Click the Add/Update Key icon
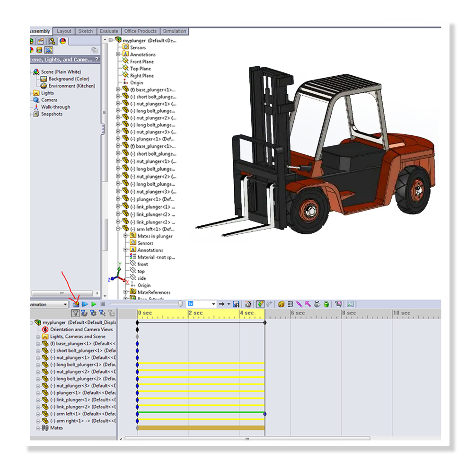 pos(269,304)
